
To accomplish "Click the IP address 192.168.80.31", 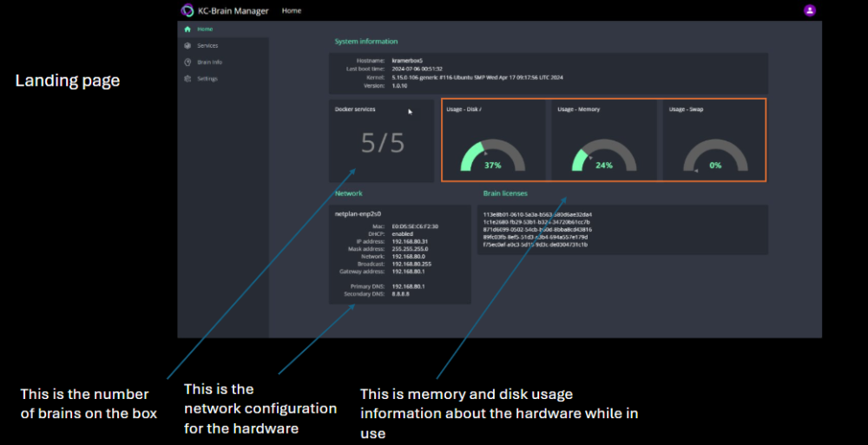I will 410,241.
